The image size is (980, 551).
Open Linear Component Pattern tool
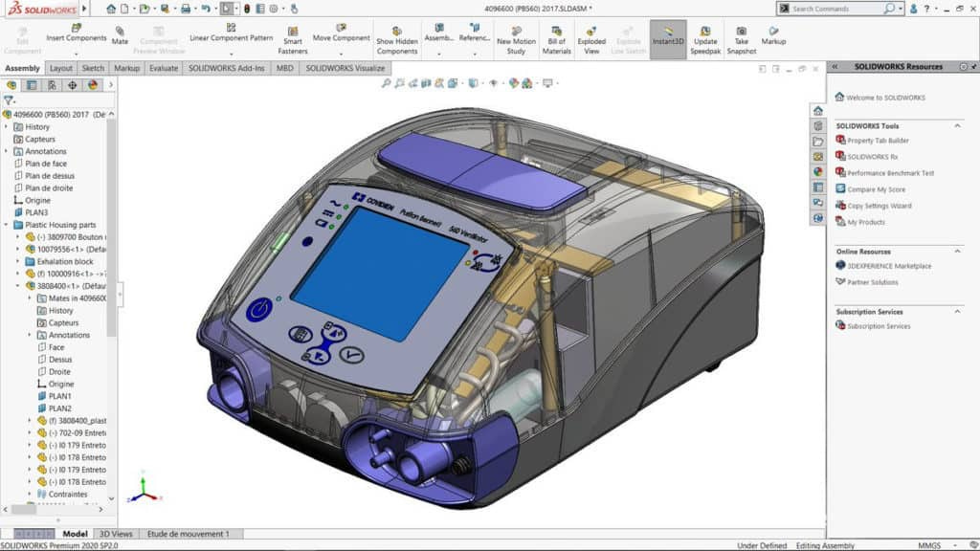click(231, 33)
